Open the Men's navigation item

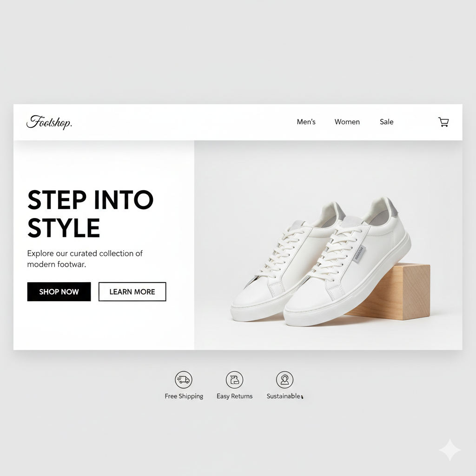click(x=306, y=122)
